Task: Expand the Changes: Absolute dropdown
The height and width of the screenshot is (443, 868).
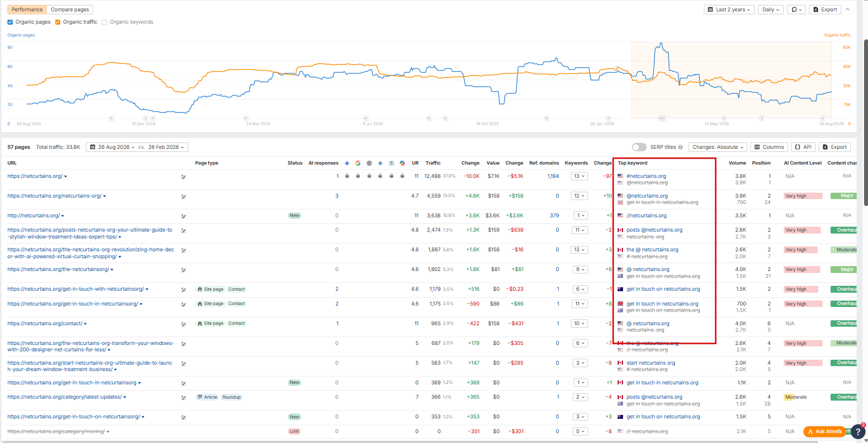Action: [718, 147]
